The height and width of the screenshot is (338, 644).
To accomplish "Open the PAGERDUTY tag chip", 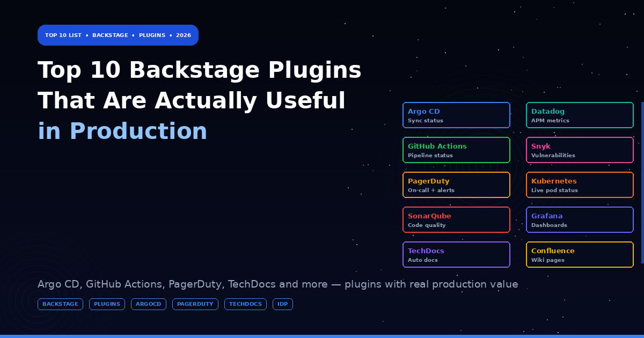I will pos(195,304).
